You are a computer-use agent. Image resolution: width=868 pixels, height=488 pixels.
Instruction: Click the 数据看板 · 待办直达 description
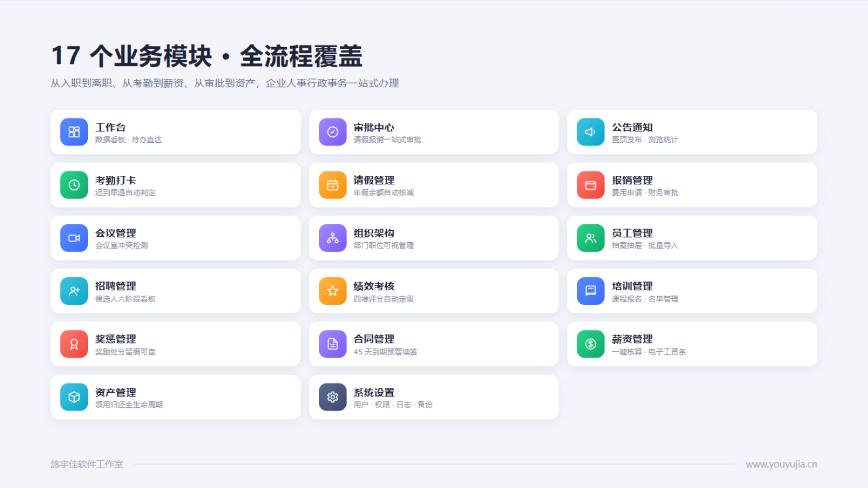click(x=128, y=140)
